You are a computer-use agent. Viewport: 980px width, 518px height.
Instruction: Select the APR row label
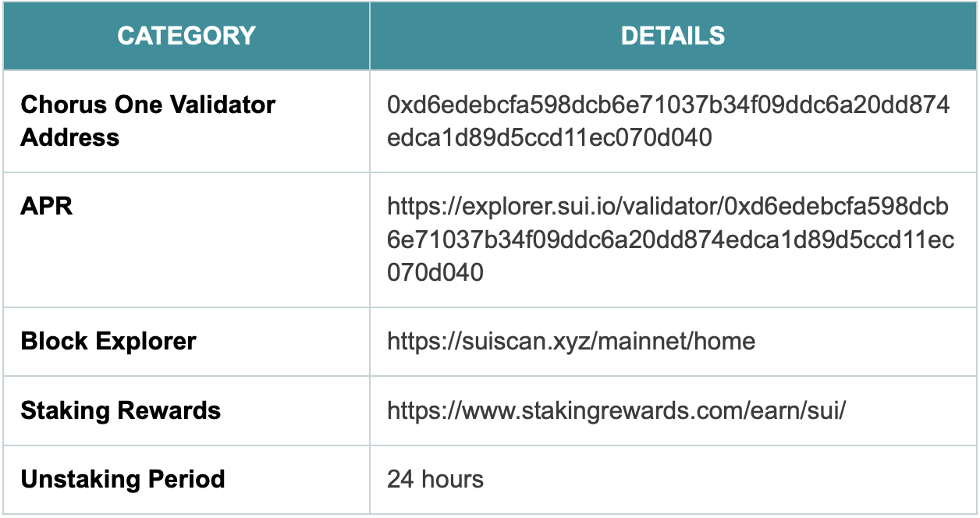(47, 207)
